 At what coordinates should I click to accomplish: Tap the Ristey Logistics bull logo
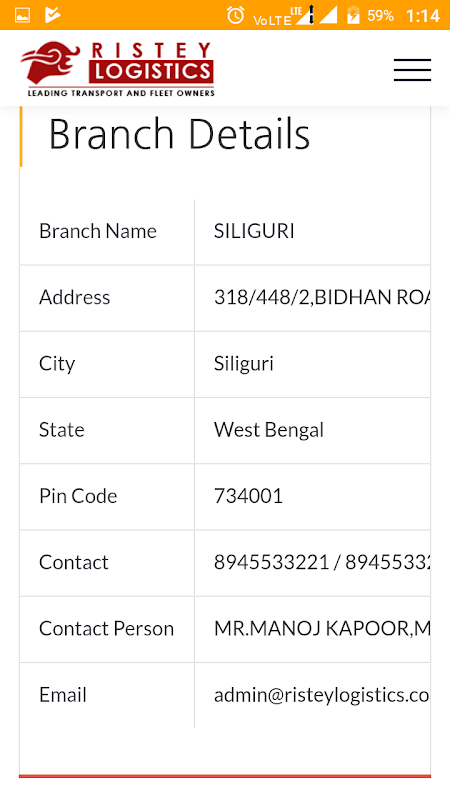(x=51, y=64)
